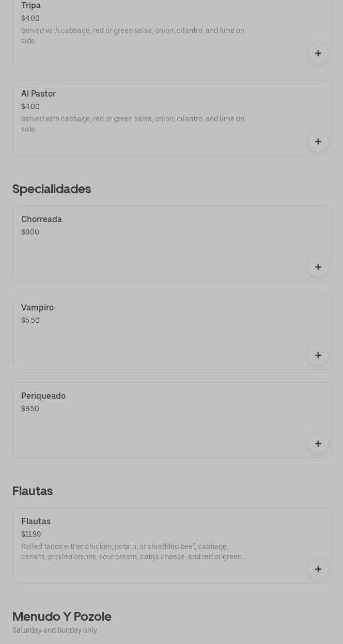343x644 pixels.
Task: Click the $9.50 Periqueado price
Action: tap(30, 409)
